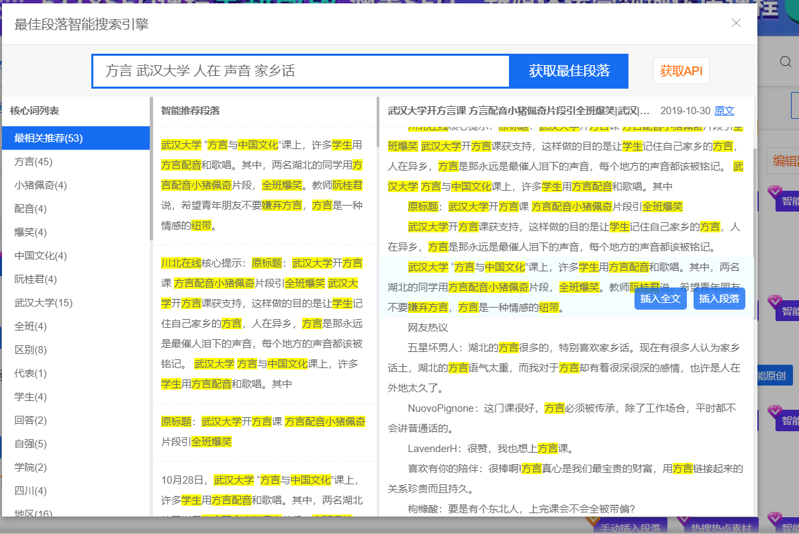This screenshot has width=799, height=534.
Task: Click the 插入段落 button
Action: coord(719,299)
